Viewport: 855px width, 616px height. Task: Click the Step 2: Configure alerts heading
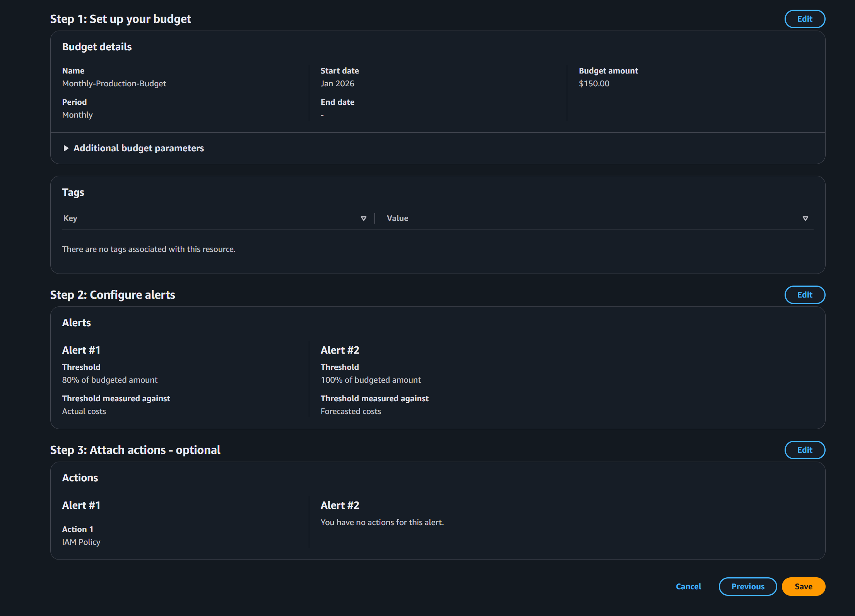click(113, 295)
